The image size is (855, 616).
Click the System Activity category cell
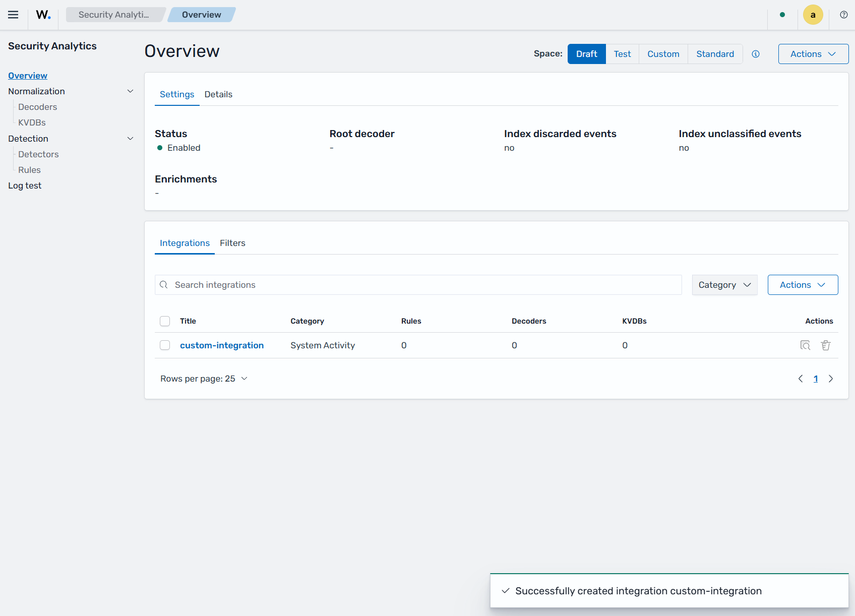point(323,345)
